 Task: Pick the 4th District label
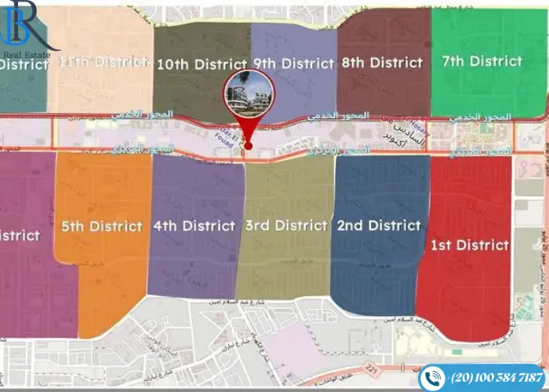pyautogui.click(x=194, y=226)
